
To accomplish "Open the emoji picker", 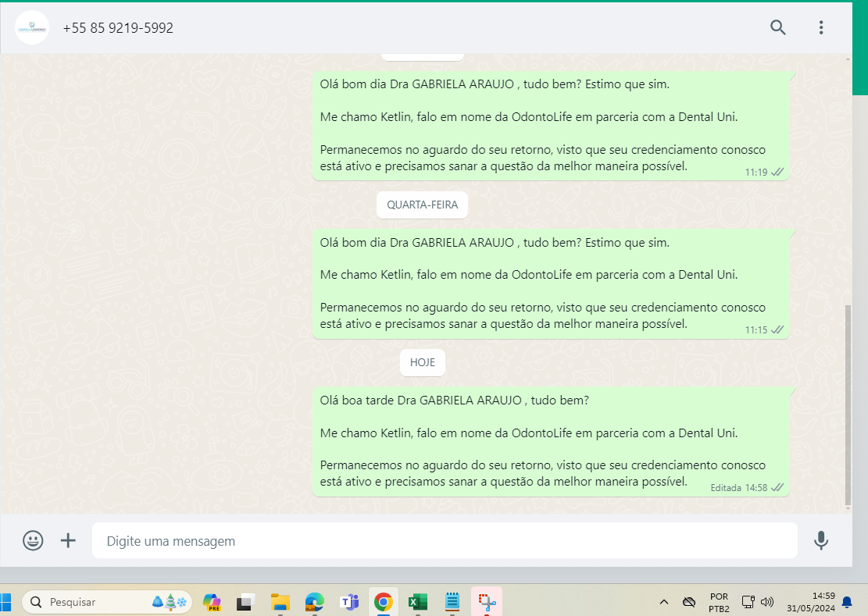I will pyautogui.click(x=33, y=540).
